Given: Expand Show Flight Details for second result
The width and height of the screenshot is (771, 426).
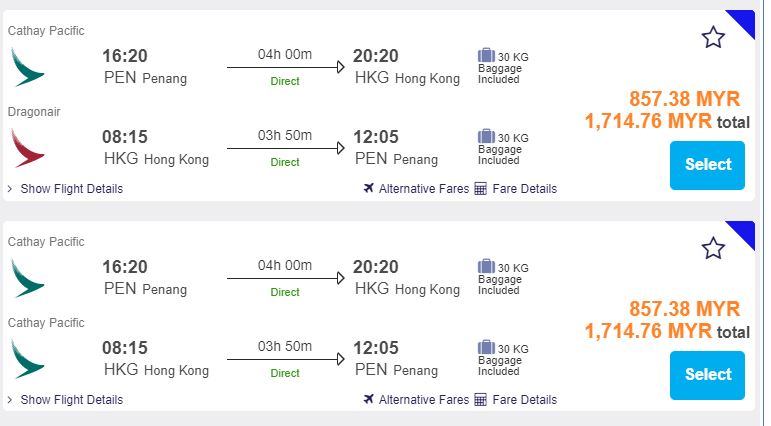Looking at the screenshot, I should (x=71, y=400).
